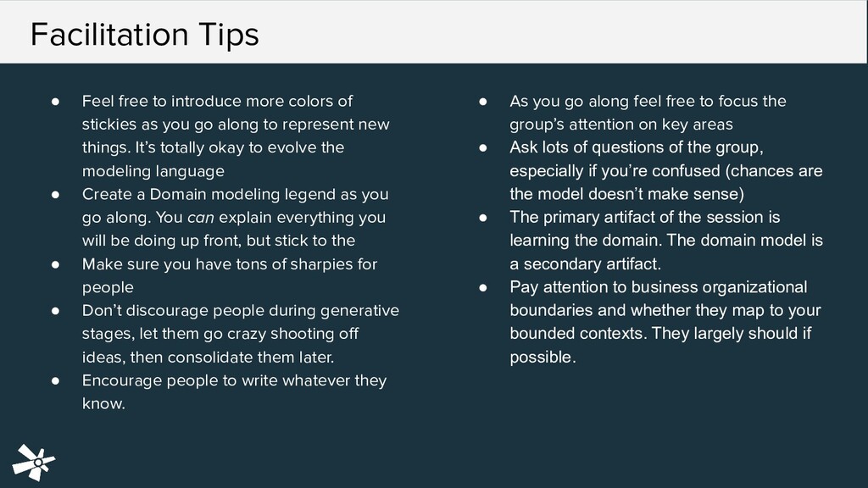Click the italic word 'can'
The width and height of the screenshot is (868, 488).
click(x=200, y=218)
